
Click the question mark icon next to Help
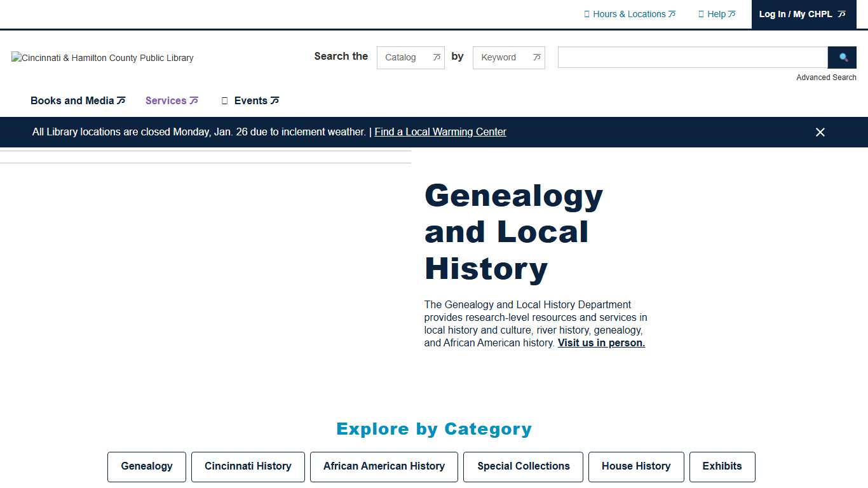[702, 13]
